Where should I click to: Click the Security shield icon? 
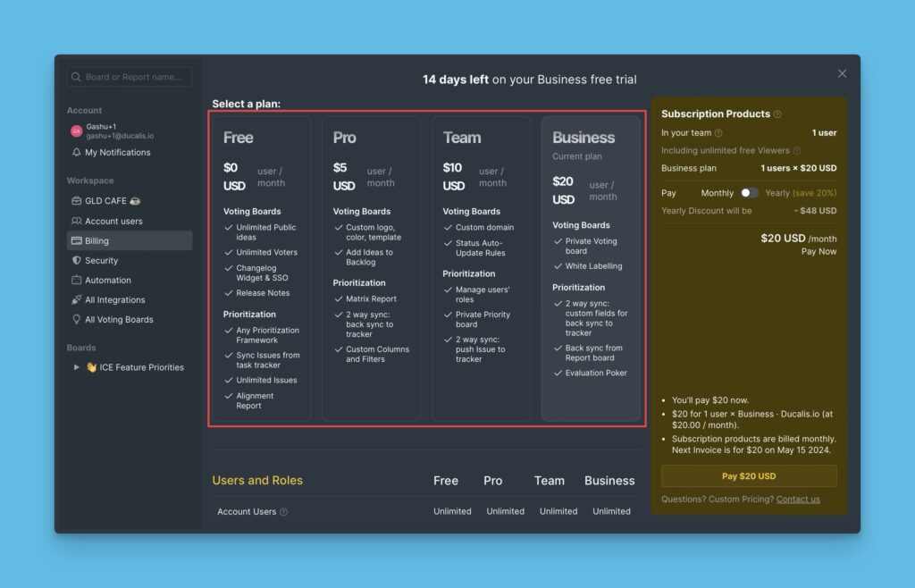pyautogui.click(x=77, y=261)
